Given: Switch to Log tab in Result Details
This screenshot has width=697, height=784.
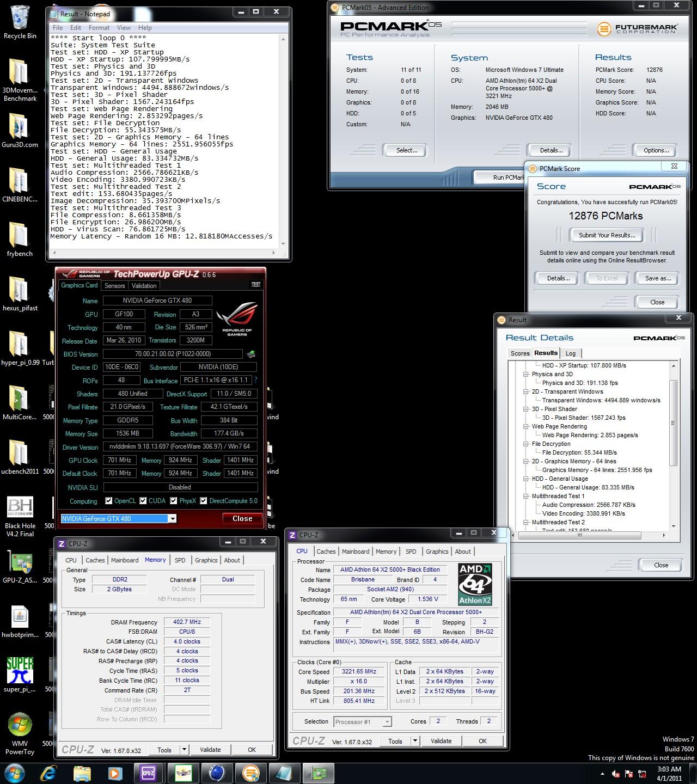Looking at the screenshot, I should (571, 353).
